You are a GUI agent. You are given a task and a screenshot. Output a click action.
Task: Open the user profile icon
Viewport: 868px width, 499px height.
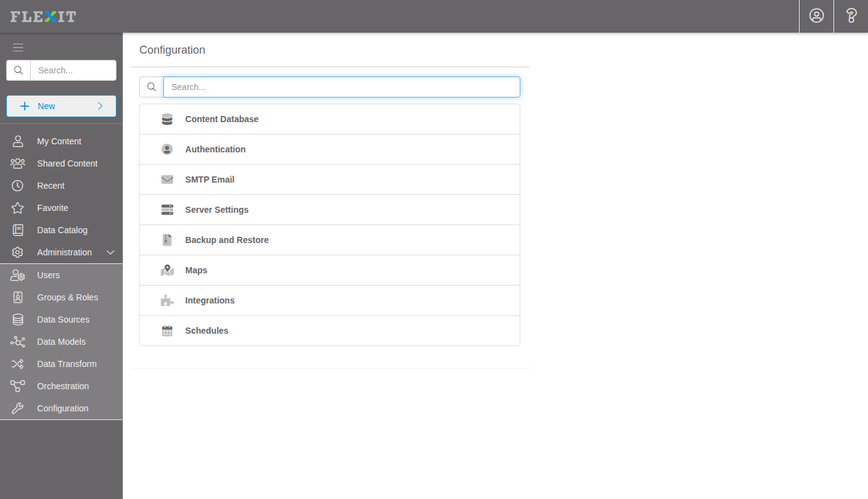tap(816, 16)
